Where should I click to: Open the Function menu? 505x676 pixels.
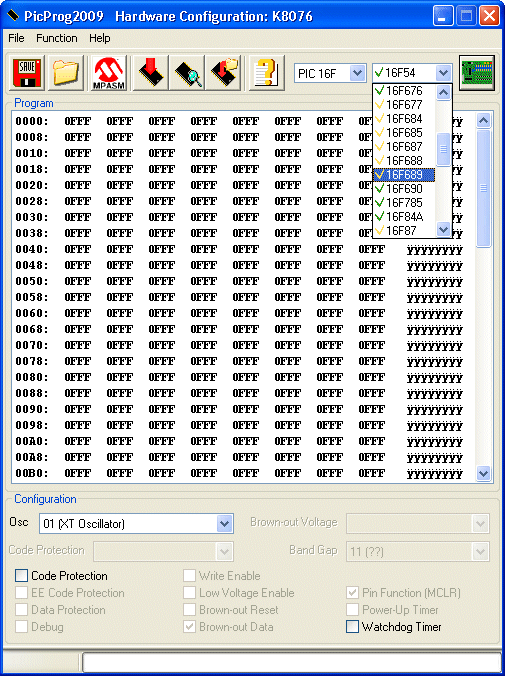56,38
